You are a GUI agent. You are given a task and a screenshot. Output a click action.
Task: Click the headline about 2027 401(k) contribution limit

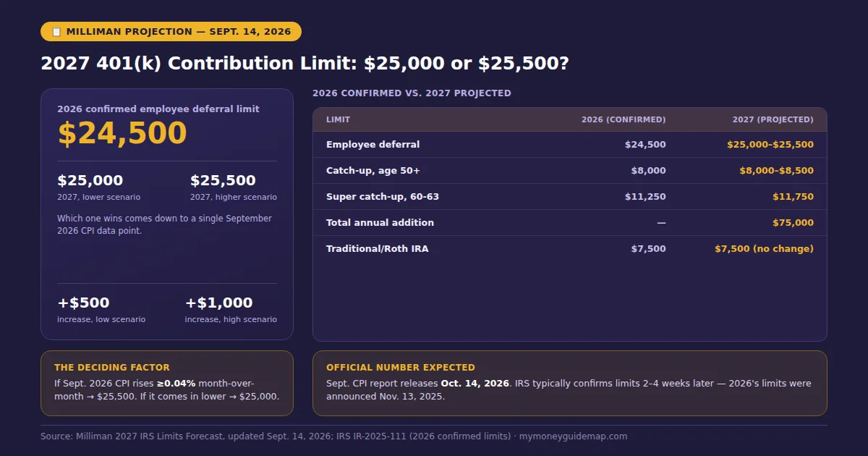(x=305, y=63)
